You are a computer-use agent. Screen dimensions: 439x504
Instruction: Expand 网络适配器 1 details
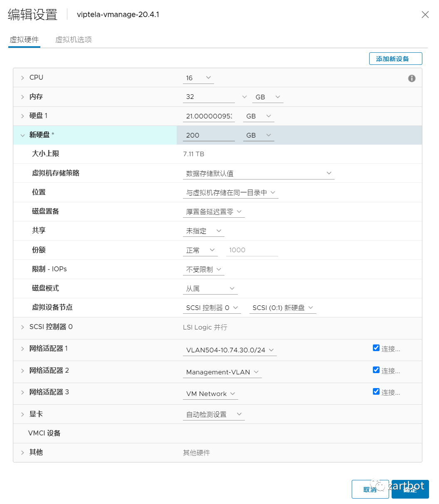pyautogui.click(x=22, y=349)
